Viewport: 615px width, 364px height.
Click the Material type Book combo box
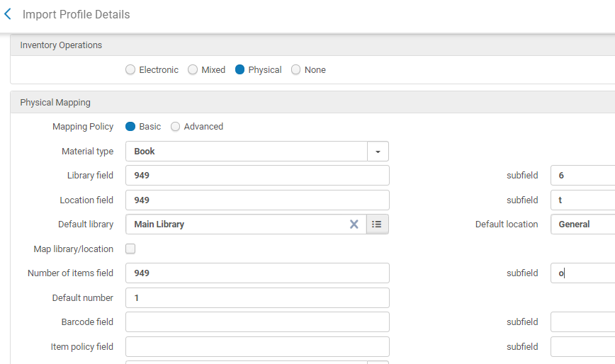246,152
